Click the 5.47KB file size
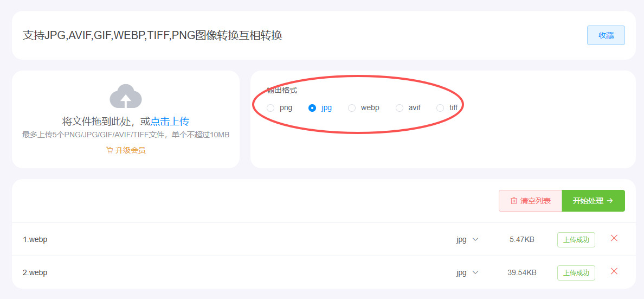The width and height of the screenshot is (644, 299). pos(521,239)
